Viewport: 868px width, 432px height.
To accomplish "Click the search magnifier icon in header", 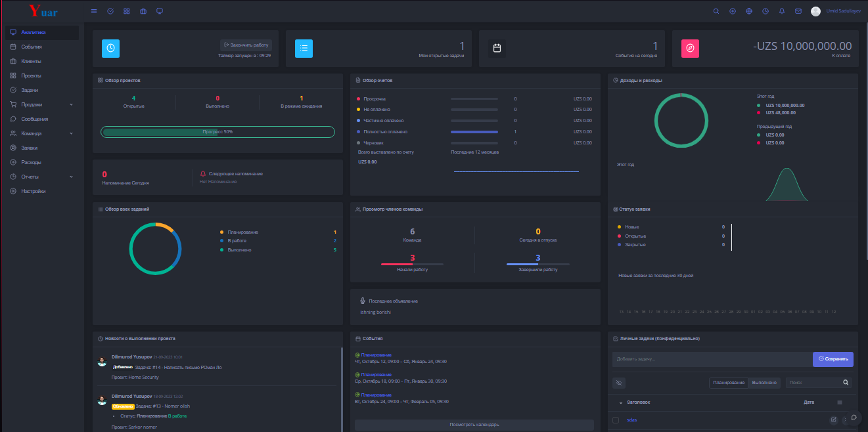I will [716, 11].
